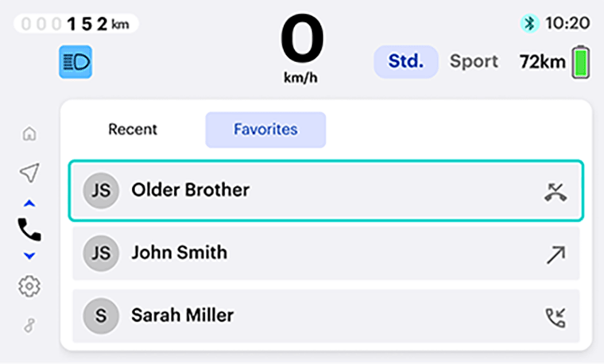The height and width of the screenshot is (364, 604).
Task: Click the bottom sidebar icon below Settings
Action: [29, 325]
